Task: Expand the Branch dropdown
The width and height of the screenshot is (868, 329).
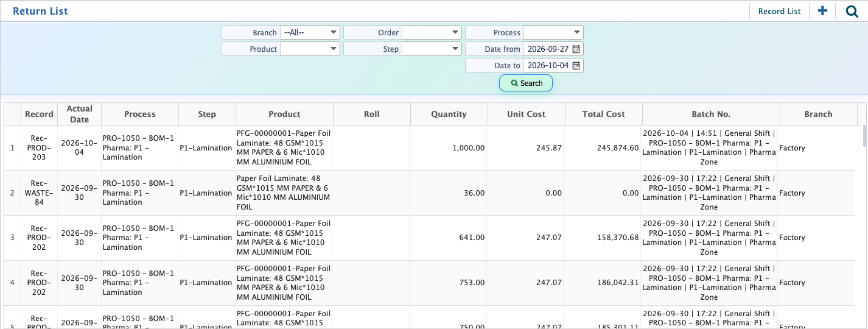Action: [310, 32]
